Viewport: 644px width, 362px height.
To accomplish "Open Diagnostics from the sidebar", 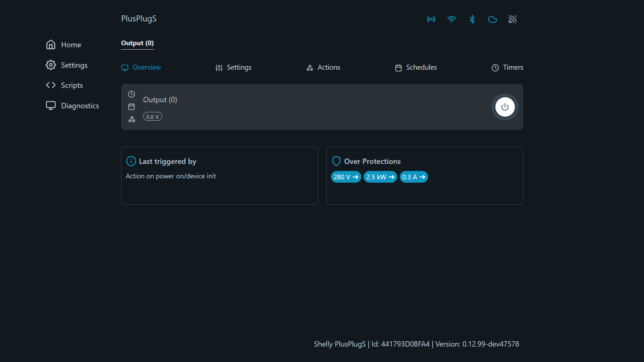I will 80,106.
